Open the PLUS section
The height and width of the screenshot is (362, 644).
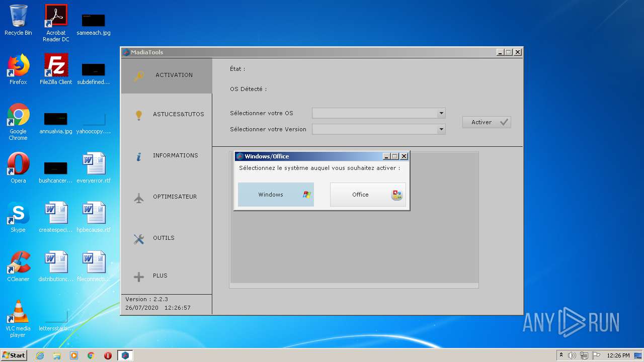[x=167, y=276]
